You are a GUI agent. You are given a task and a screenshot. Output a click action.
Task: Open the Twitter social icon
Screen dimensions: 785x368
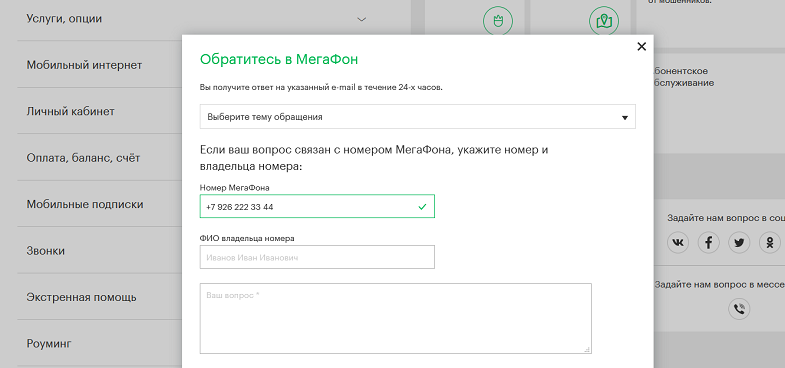pyautogui.click(x=739, y=243)
